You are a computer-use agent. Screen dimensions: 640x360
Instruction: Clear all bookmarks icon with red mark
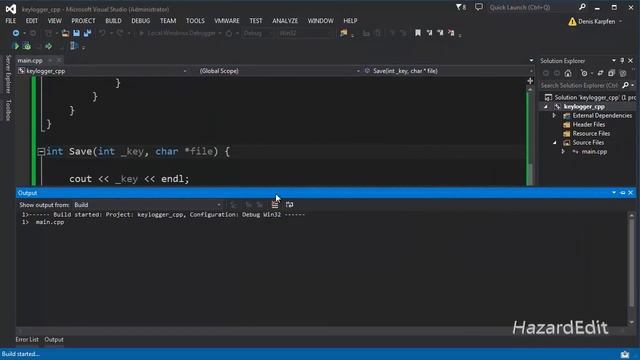(451, 33)
